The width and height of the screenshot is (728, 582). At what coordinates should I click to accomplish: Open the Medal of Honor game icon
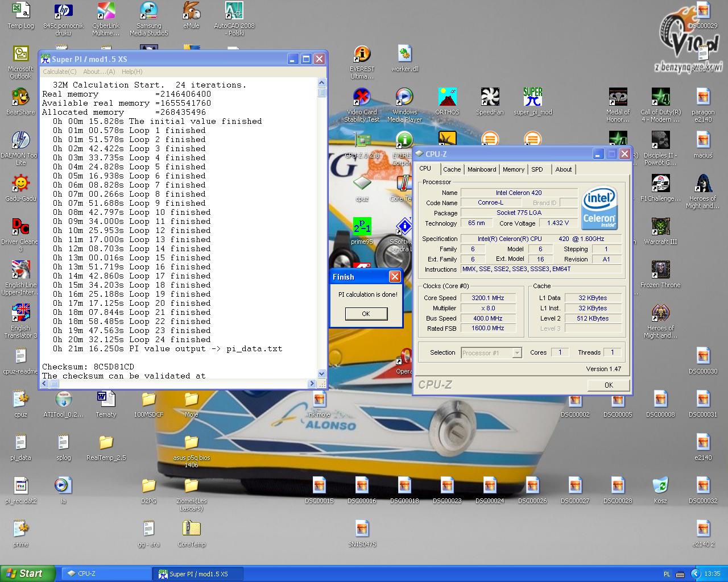pyautogui.click(x=618, y=105)
